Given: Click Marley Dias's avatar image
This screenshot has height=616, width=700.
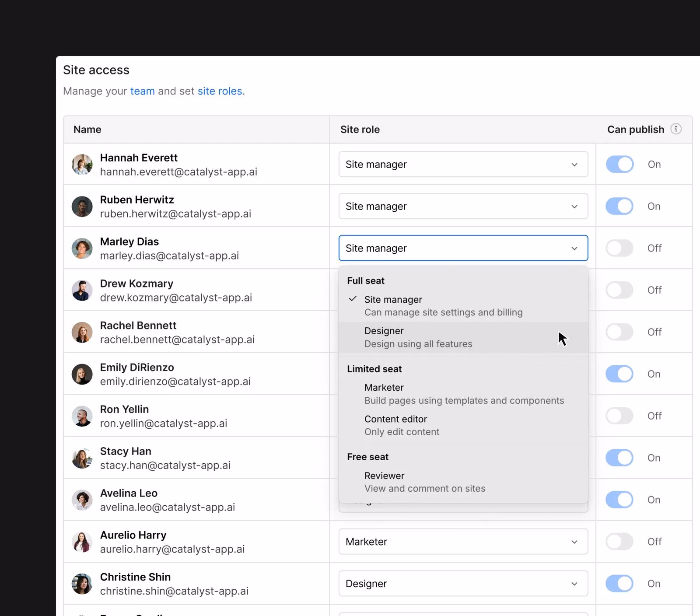Looking at the screenshot, I should pyautogui.click(x=82, y=248).
